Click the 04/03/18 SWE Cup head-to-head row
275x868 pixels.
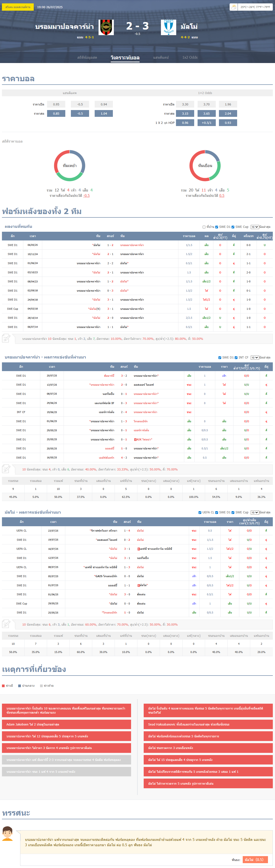[137, 309]
